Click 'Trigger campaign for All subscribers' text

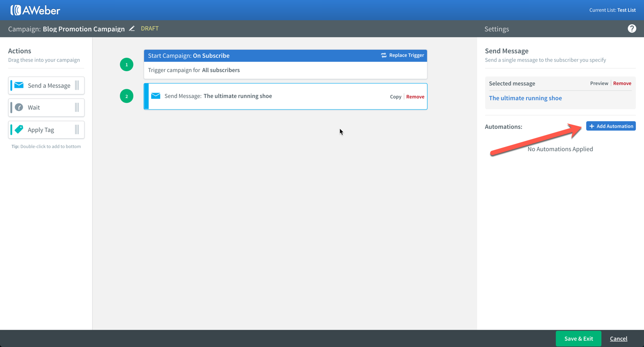point(194,70)
